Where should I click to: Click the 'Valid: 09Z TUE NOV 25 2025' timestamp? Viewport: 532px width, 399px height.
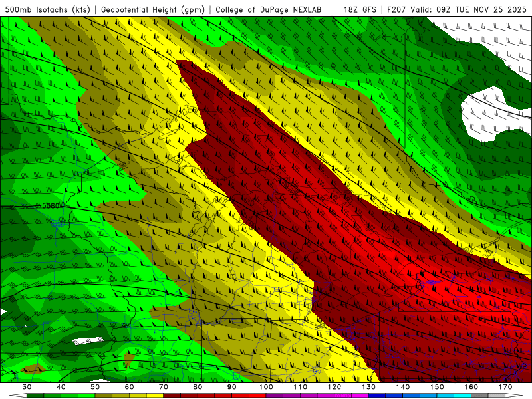point(468,9)
